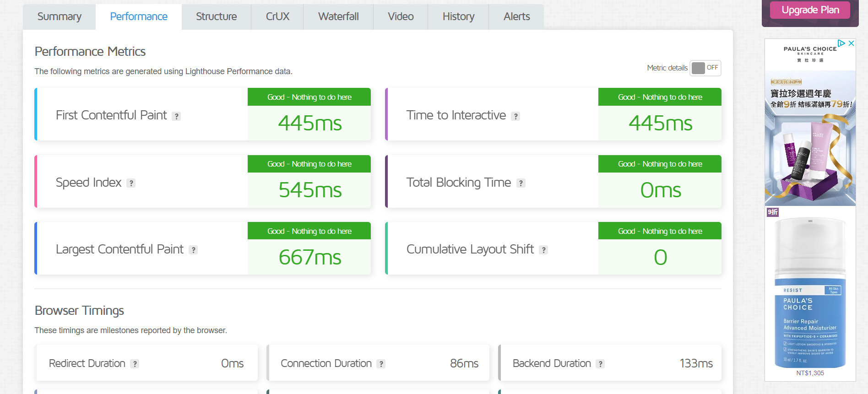Open the Alerts tab

[516, 17]
